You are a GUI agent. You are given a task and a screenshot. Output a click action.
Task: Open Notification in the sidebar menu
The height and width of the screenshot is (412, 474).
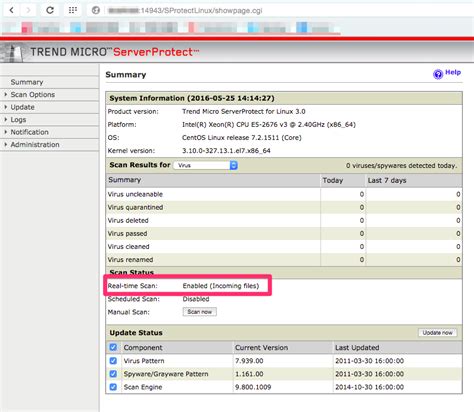coord(29,132)
